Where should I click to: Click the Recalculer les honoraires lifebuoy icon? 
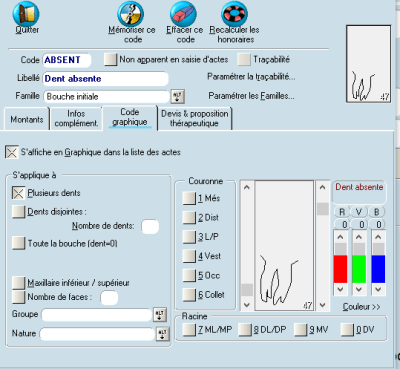click(x=234, y=13)
